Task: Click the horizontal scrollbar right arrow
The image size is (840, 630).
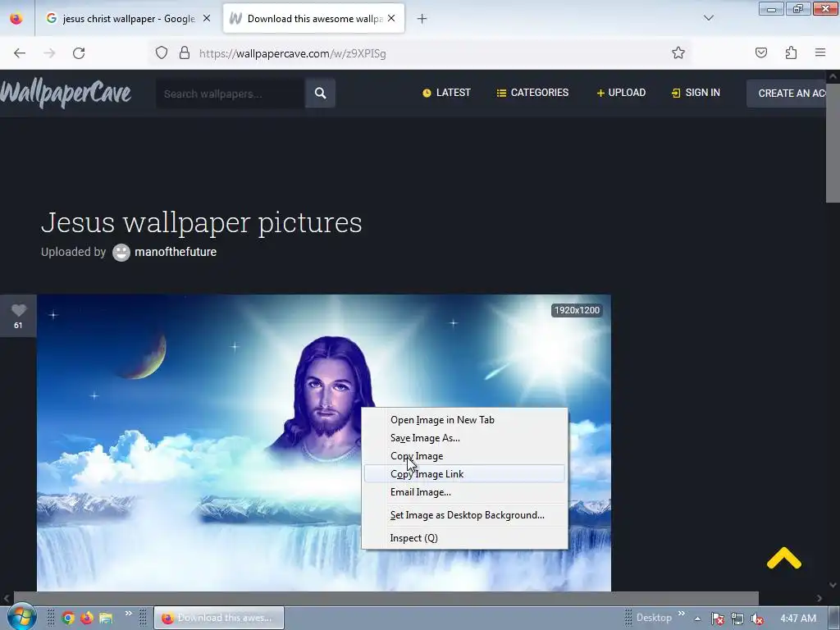Action: 819,598
